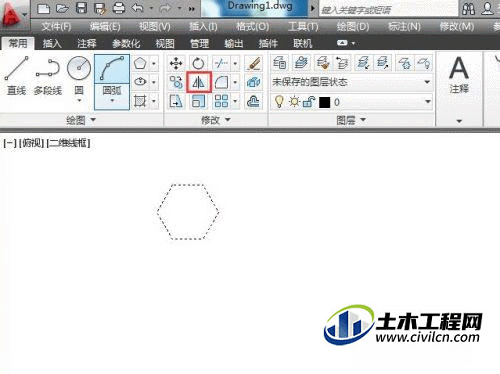Activate the Erase tool
Viewport: 500px width, 374px height.
(254, 63)
